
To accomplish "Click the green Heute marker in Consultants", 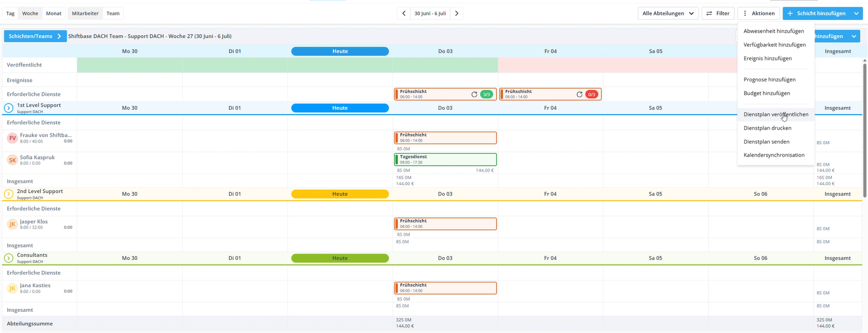I will point(340,258).
